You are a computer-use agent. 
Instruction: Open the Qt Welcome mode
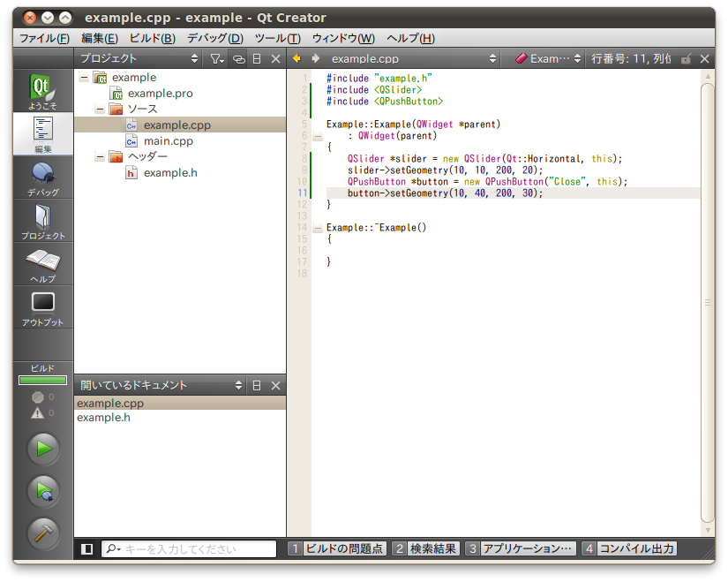[x=42, y=91]
